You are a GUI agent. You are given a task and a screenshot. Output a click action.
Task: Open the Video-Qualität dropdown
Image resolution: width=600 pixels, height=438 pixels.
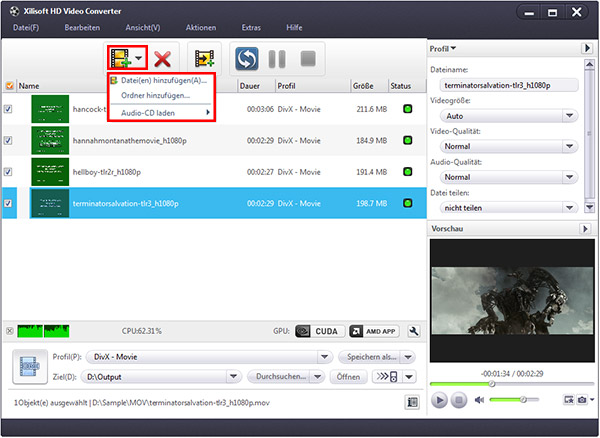pos(509,146)
